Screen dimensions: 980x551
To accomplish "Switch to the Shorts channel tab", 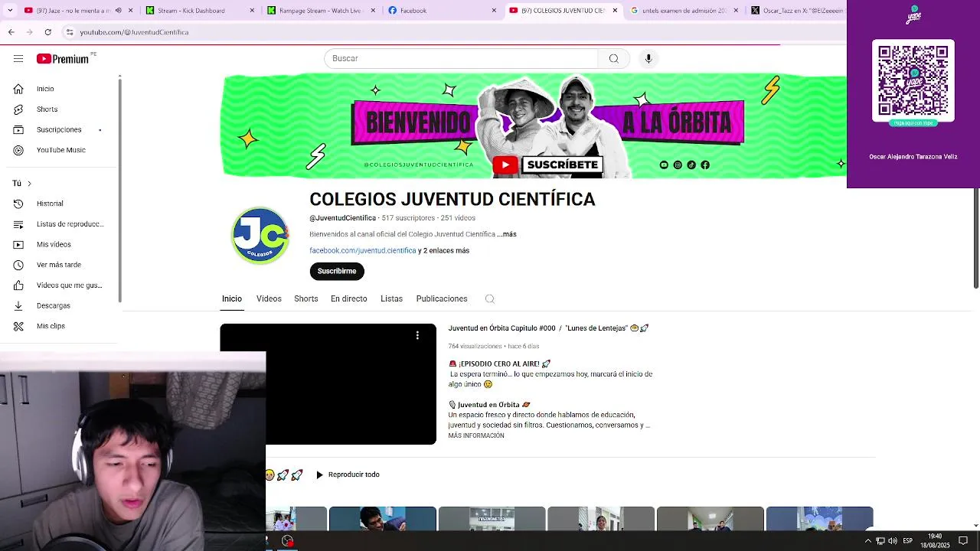I will pyautogui.click(x=306, y=298).
